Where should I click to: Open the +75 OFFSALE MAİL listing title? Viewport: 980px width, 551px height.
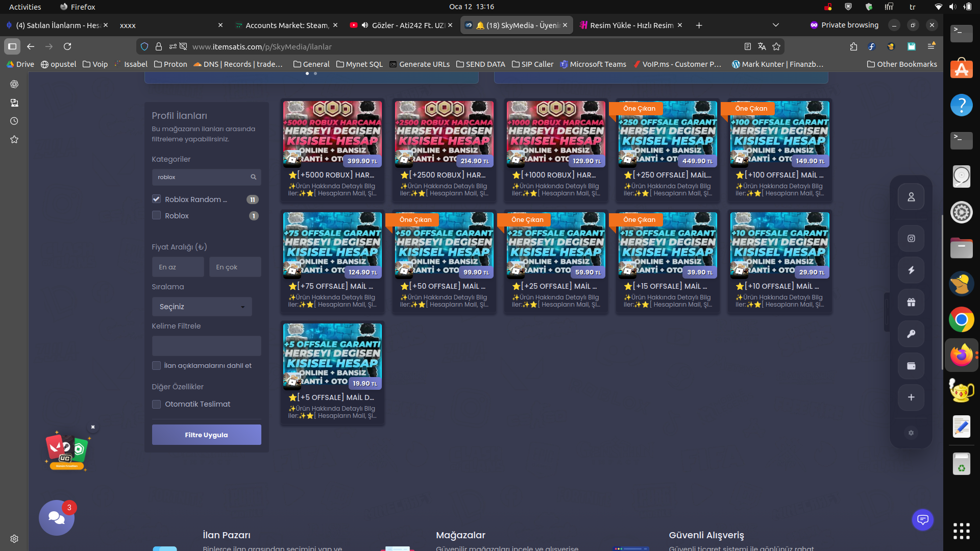tap(332, 286)
